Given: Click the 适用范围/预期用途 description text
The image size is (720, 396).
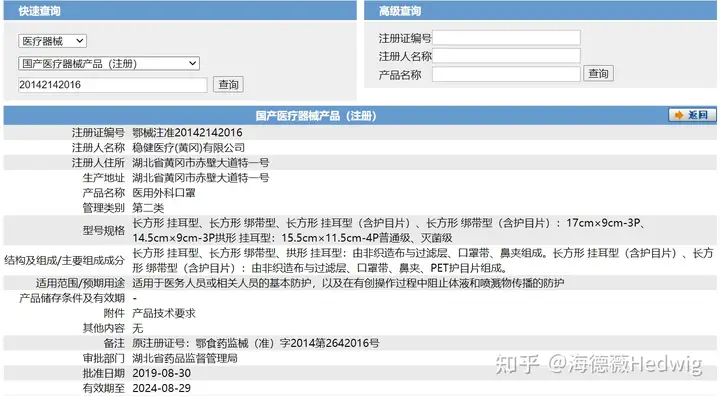Looking at the screenshot, I should pyautogui.click(x=348, y=283).
